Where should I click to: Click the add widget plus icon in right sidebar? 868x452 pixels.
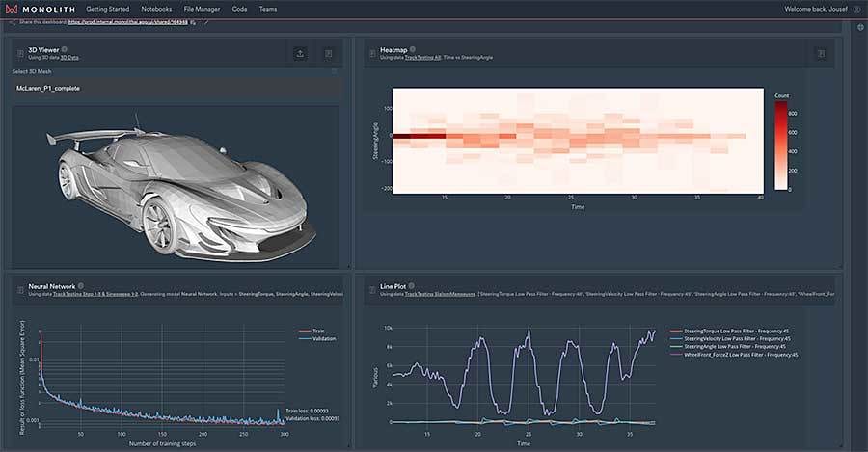(x=860, y=27)
